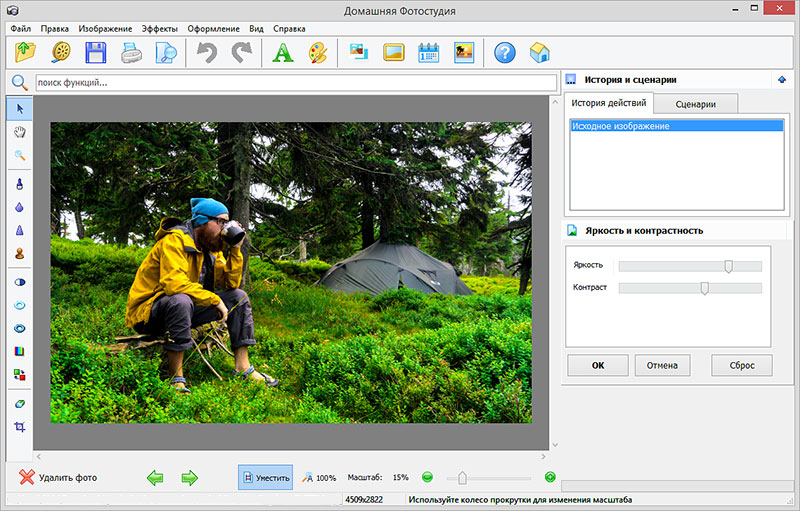Click the open photo folder icon
This screenshot has height=511, width=800.
[26, 52]
